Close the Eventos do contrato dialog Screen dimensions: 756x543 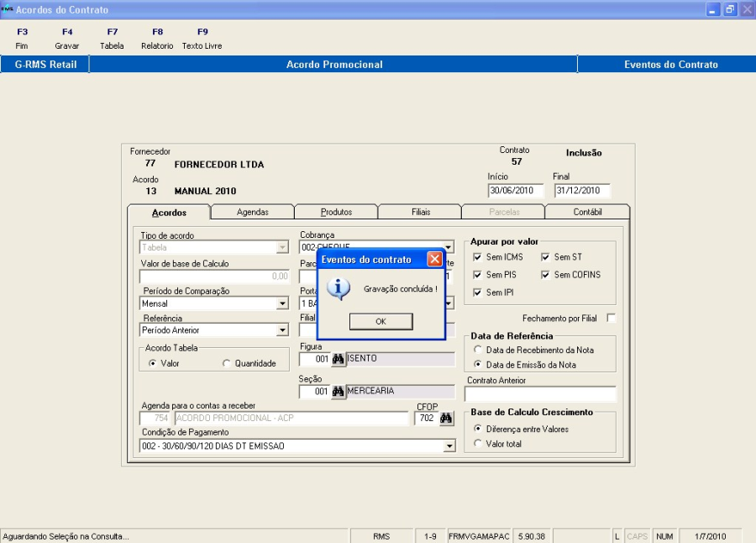click(x=434, y=260)
